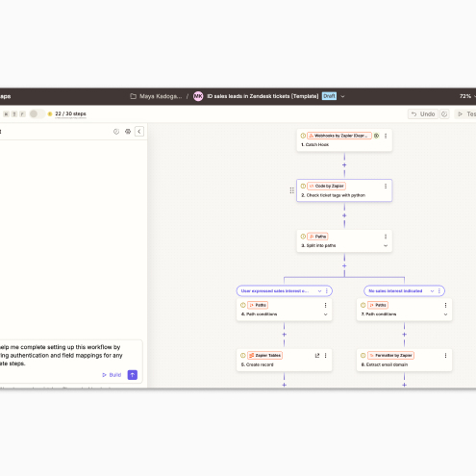Open step 8 Extract email domain
This screenshot has width=476, height=476.
coord(404,360)
